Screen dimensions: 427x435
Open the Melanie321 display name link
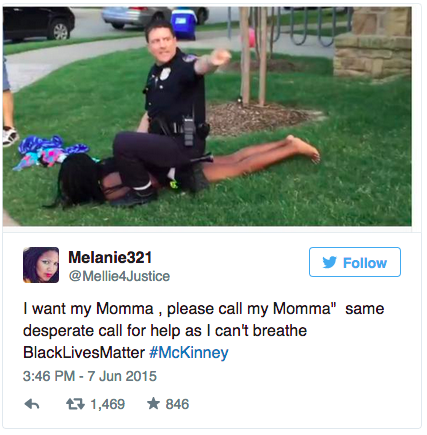click(x=110, y=257)
